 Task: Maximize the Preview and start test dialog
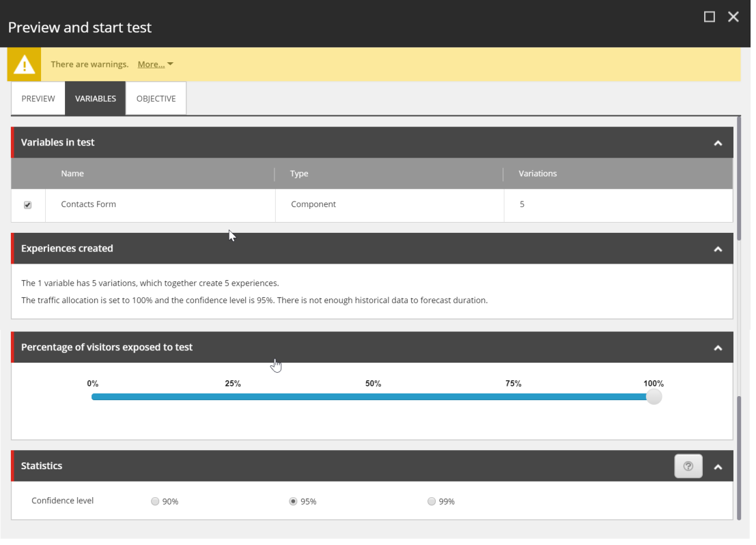tap(710, 17)
